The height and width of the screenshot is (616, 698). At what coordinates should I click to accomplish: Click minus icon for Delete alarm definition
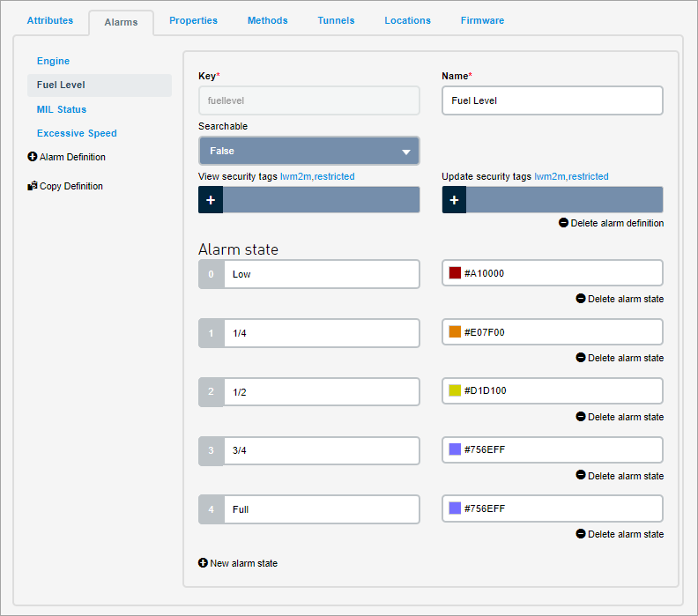563,223
